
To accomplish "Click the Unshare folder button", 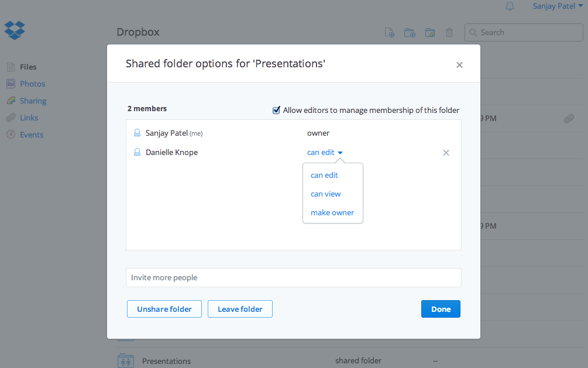I will pos(164,309).
